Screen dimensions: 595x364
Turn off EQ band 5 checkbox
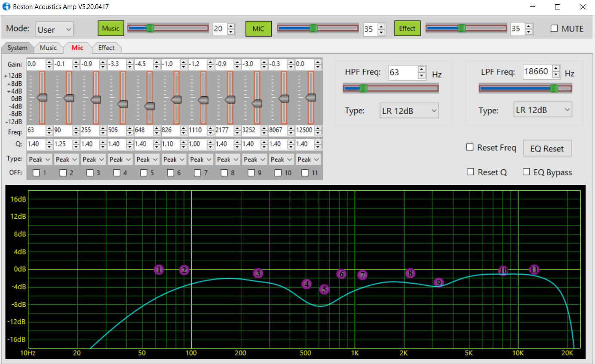pos(144,173)
